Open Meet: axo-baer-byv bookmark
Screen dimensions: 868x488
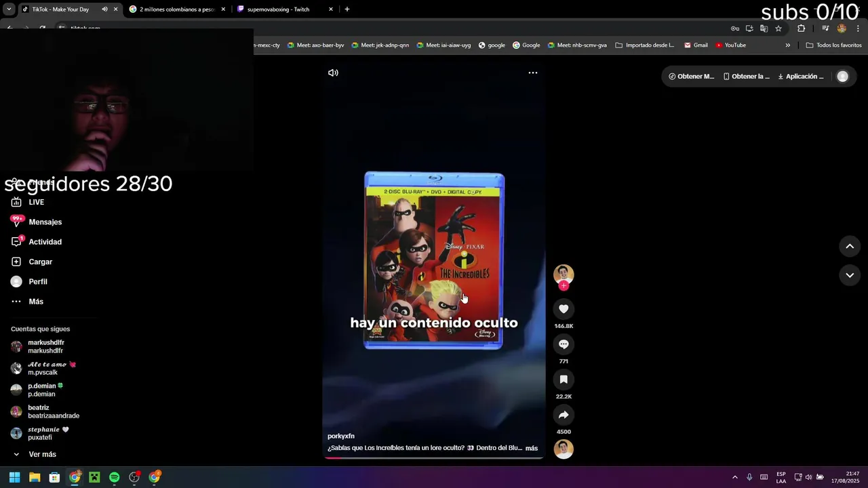click(x=315, y=45)
